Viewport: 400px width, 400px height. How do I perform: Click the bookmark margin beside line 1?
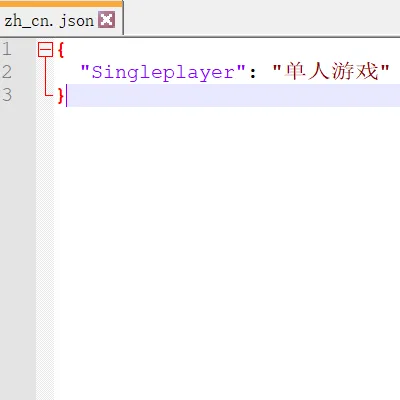click(x=28, y=49)
